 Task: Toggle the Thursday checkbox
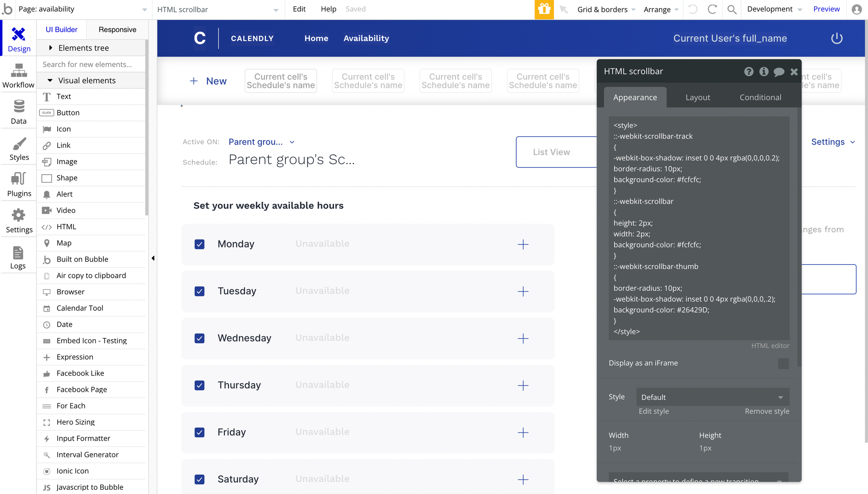[200, 385]
